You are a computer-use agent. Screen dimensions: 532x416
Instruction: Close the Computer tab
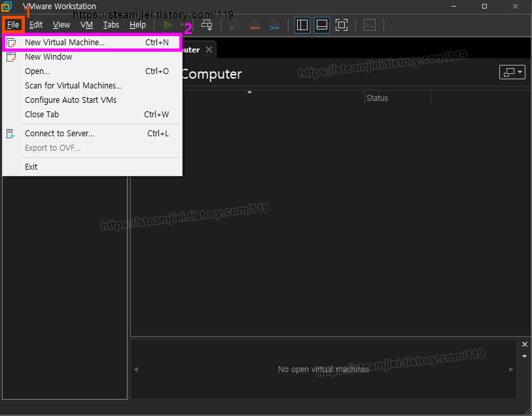pos(209,48)
